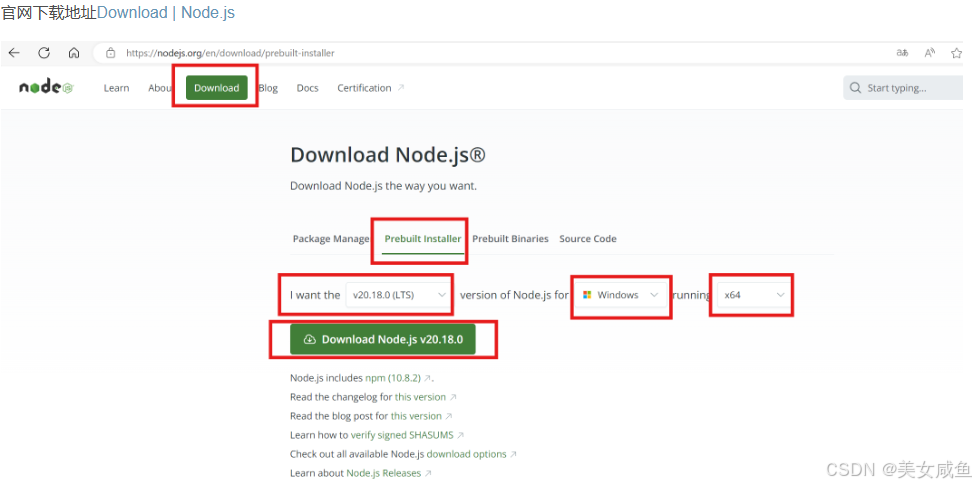This screenshot has width=976, height=487.
Task: Switch to Prebuilt Binaries tab
Action: (x=510, y=239)
